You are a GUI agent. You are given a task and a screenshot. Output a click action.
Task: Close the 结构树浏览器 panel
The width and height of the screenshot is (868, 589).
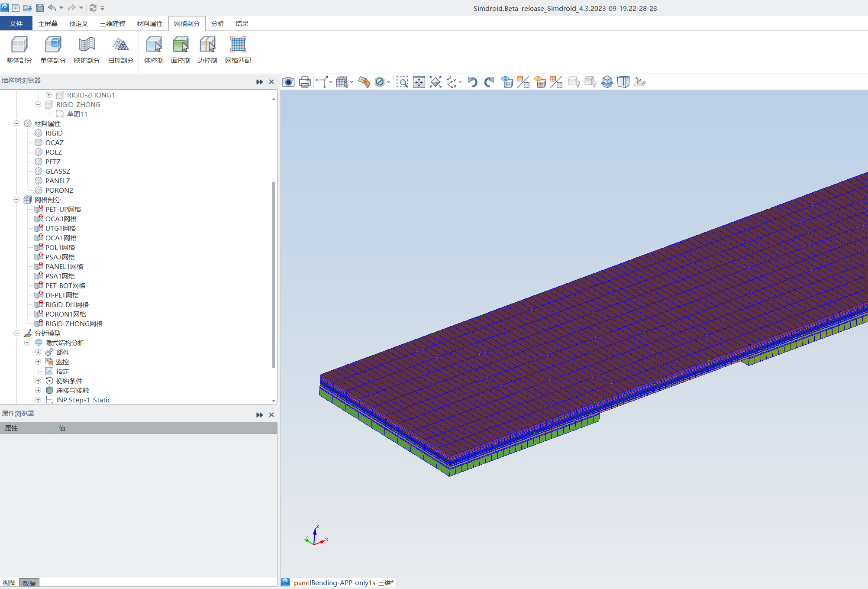271,82
